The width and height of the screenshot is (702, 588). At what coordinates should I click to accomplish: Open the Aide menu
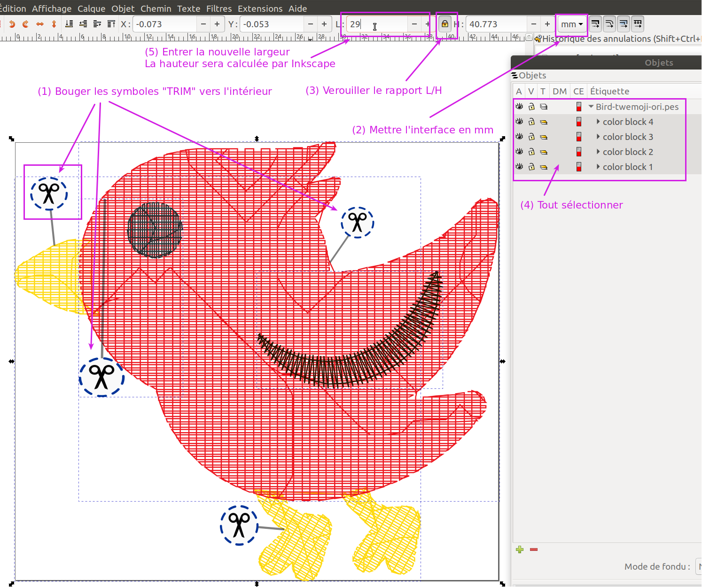click(298, 8)
